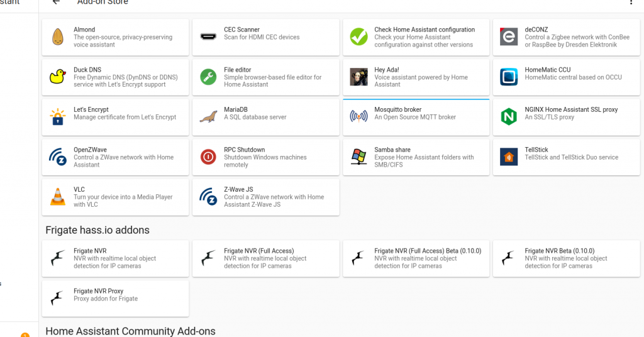Click the RPC Shutdown red power icon

208,157
